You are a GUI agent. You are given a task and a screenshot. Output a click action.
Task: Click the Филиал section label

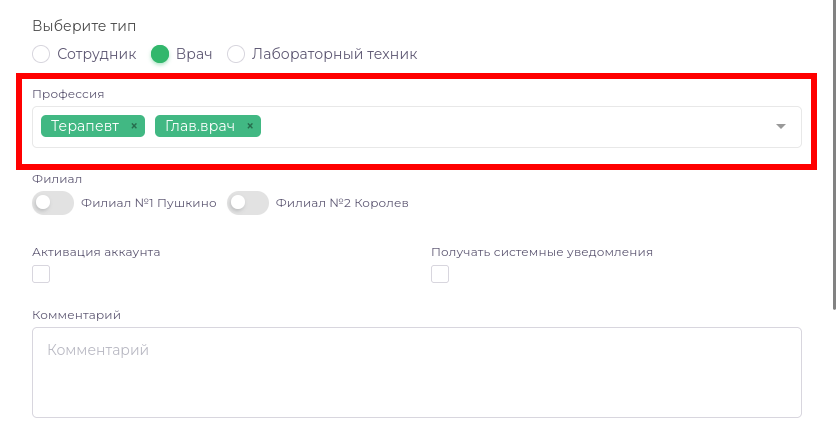coord(57,179)
